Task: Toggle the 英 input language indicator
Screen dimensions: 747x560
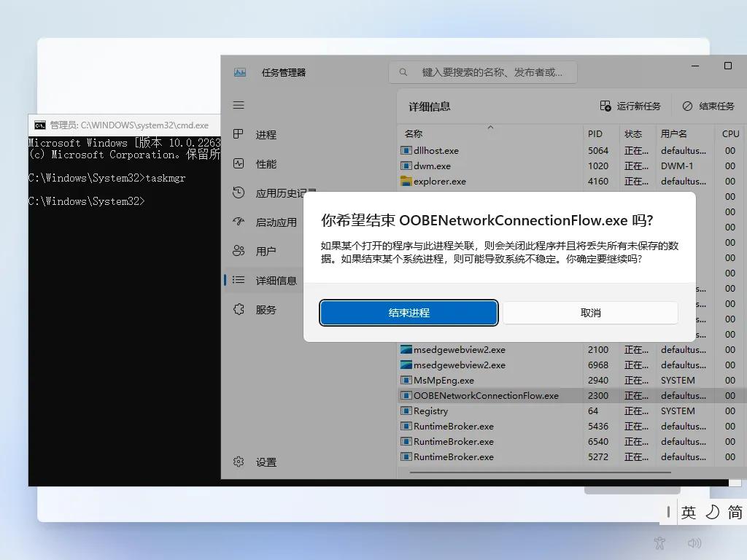Action: coord(689,513)
